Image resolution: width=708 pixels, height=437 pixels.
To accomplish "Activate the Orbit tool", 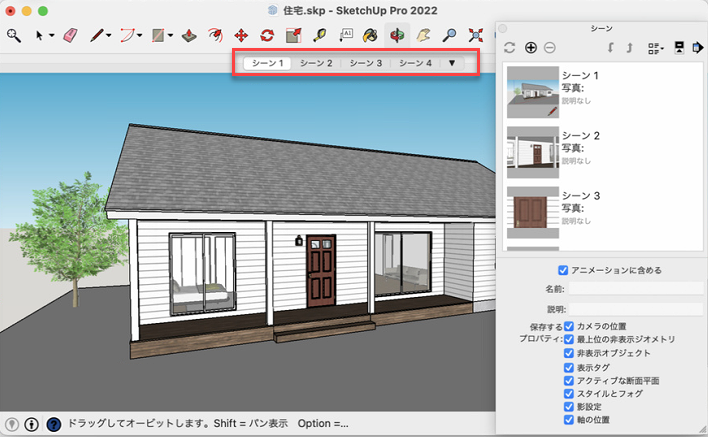I will [x=397, y=35].
